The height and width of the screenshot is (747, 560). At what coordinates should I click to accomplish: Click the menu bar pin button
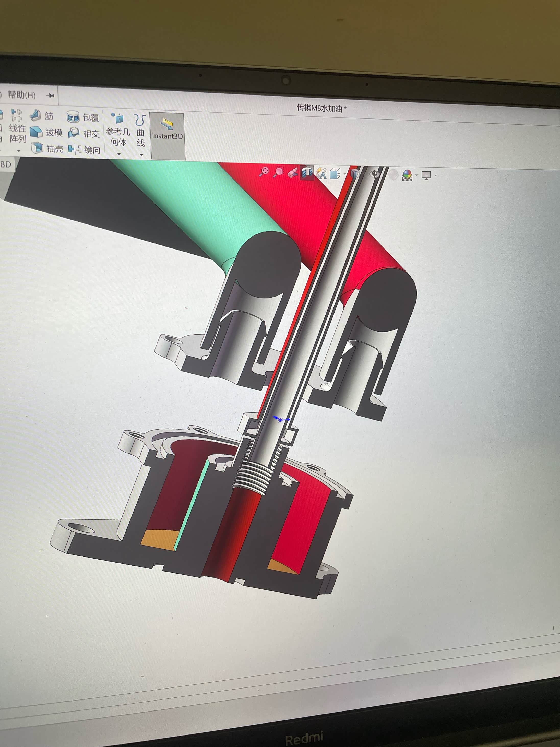[x=50, y=96]
